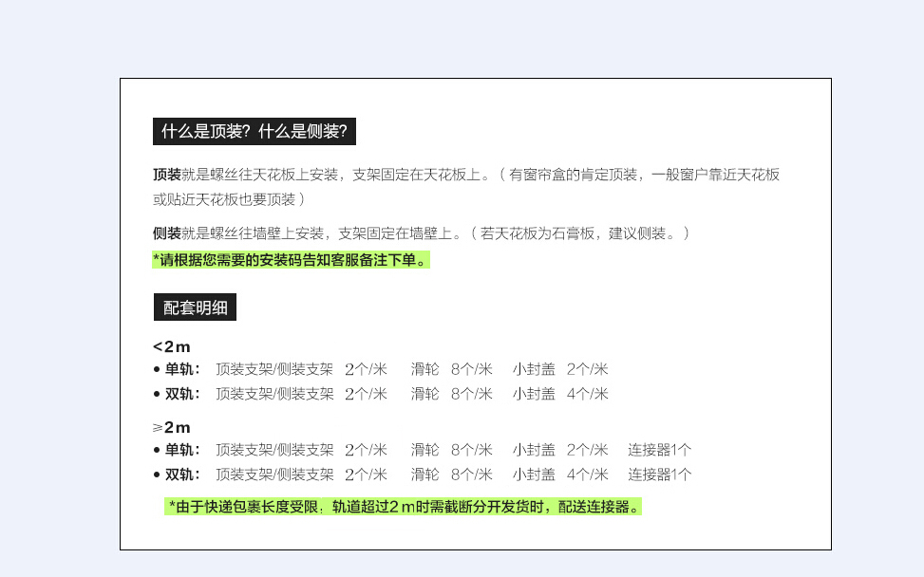
Task: Select the '单轨:' label under the ≥2m heading
Action: [x=182, y=450]
